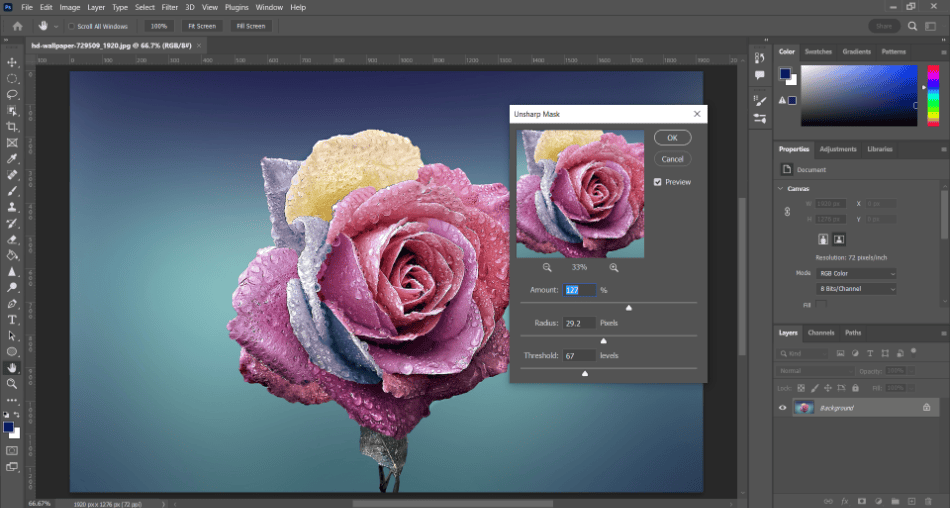Enable Scroll All Windows checkbox

click(x=71, y=26)
